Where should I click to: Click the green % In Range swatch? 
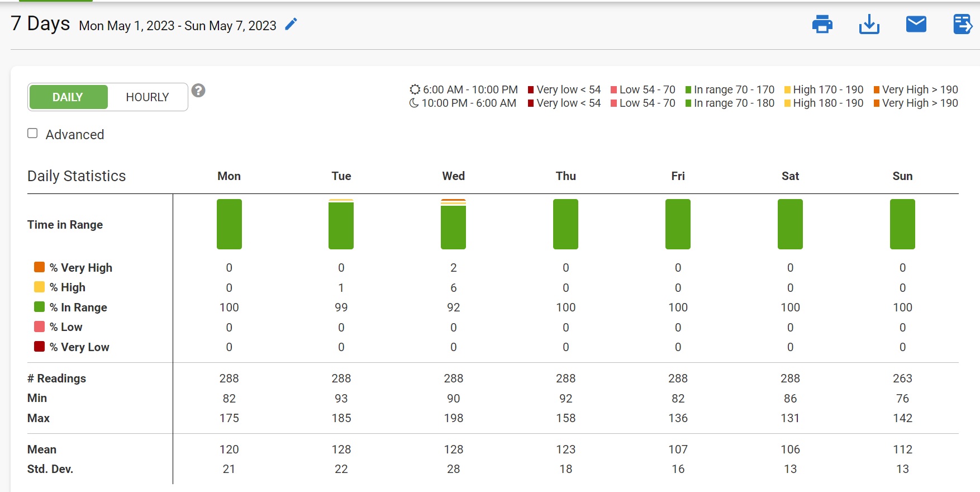(x=39, y=306)
